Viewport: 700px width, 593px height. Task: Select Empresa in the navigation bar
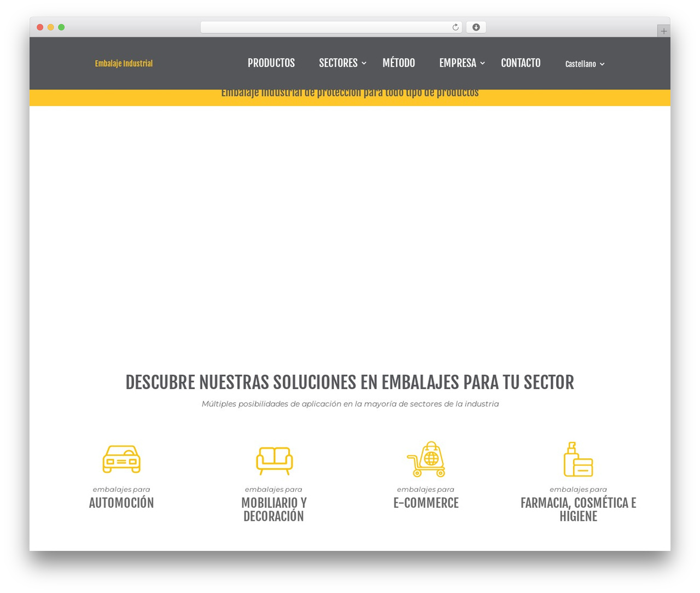[x=458, y=63]
